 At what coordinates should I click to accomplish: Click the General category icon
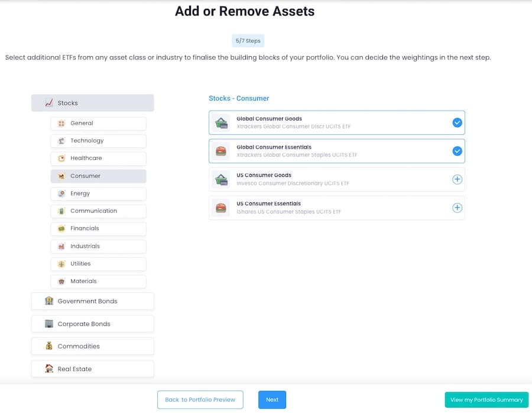pos(61,123)
